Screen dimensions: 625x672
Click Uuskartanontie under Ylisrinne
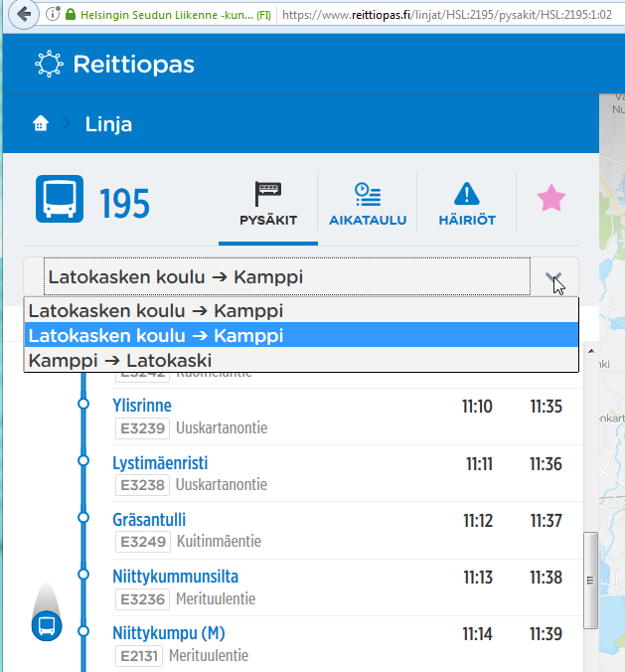222,427
